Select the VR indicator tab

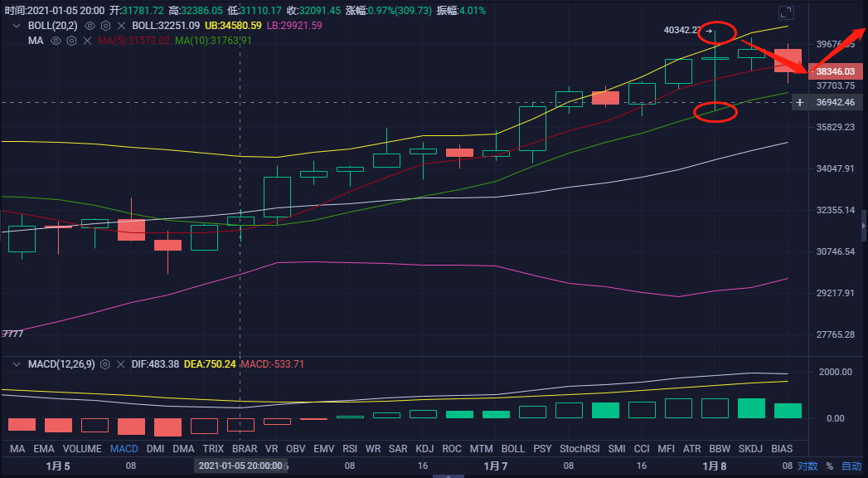271,449
